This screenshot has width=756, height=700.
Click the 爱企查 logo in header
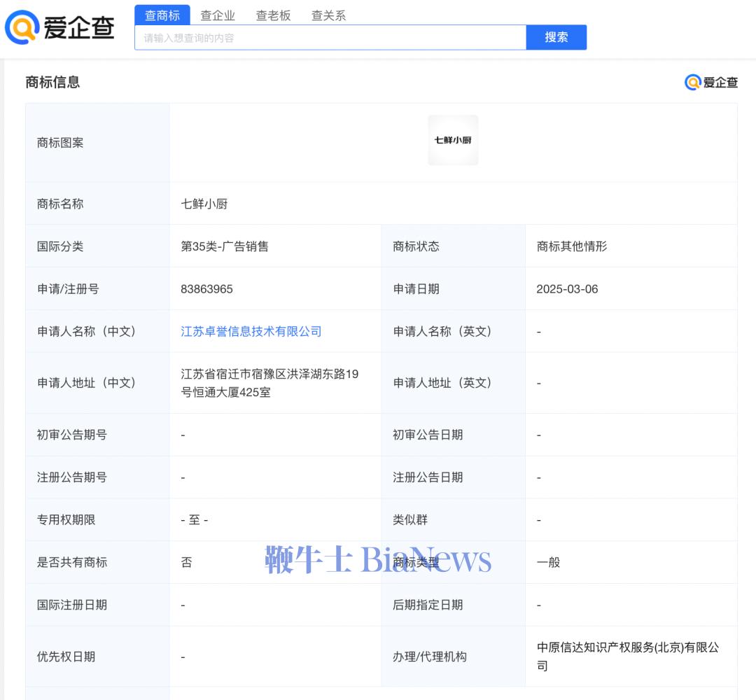pyautogui.click(x=59, y=27)
